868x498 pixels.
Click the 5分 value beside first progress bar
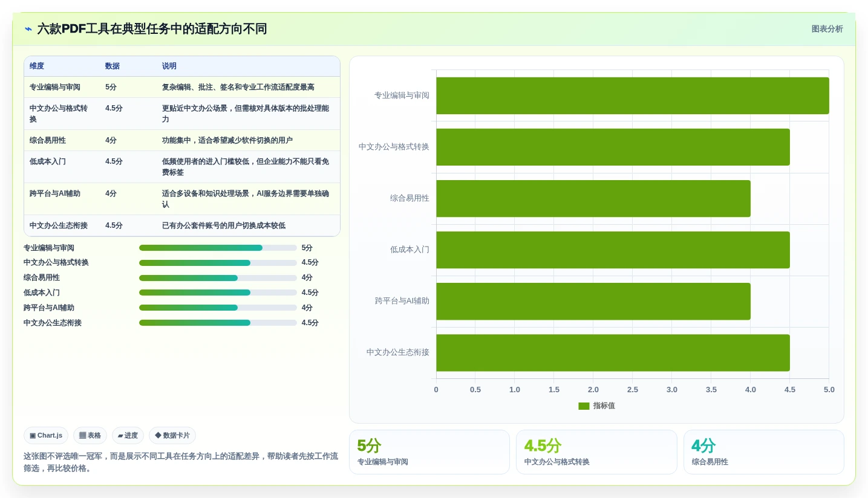coord(307,248)
